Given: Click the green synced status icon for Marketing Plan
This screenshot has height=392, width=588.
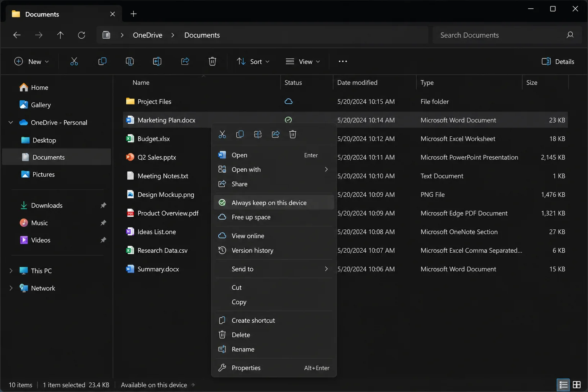Looking at the screenshot, I should [x=288, y=120].
